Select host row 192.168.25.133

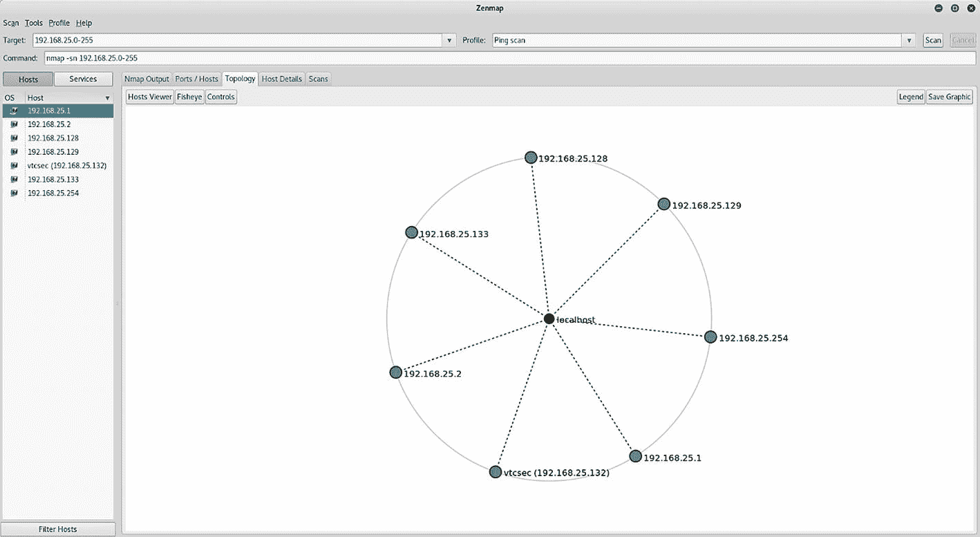58,180
